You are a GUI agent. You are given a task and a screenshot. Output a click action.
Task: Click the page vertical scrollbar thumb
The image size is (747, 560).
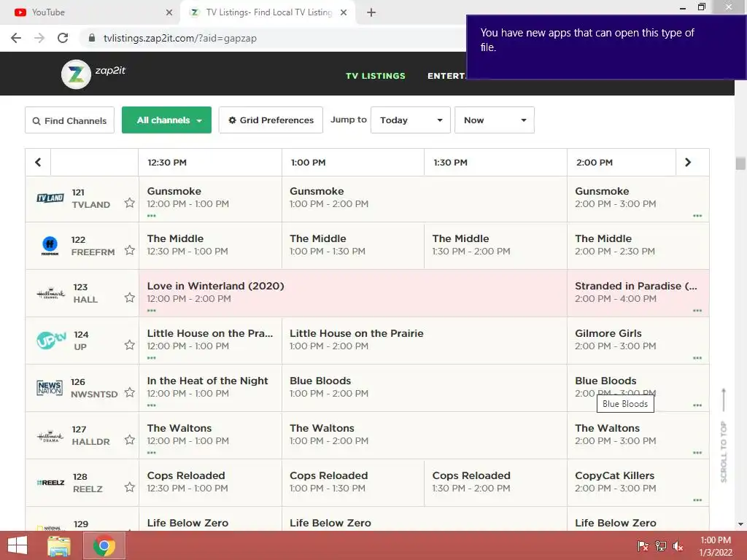click(x=740, y=163)
